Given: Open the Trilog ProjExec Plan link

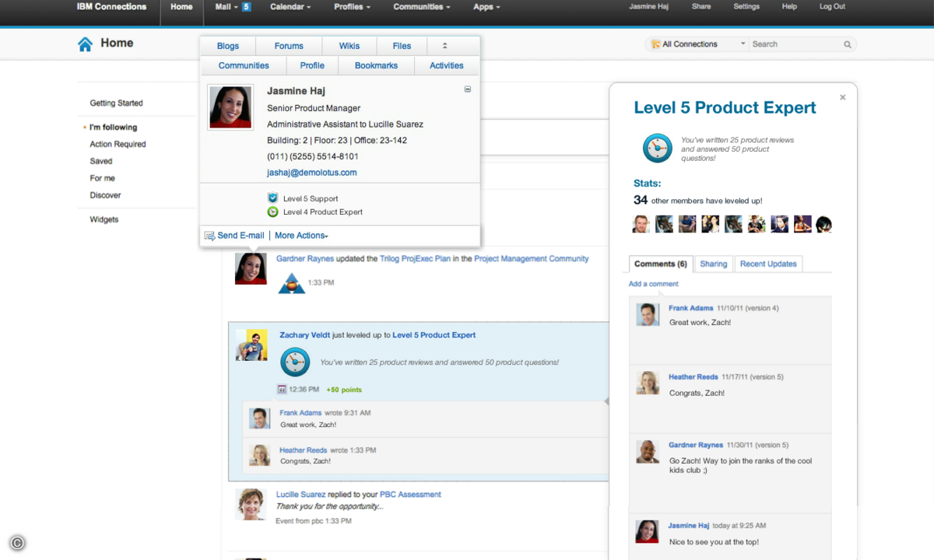Looking at the screenshot, I should pyautogui.click(x=415, y=259).
